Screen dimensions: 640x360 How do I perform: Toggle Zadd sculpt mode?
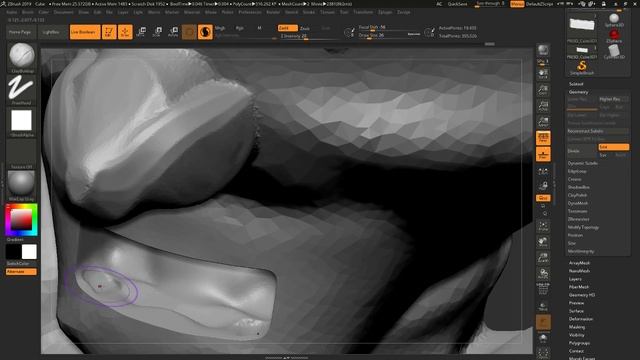(287, 28)
